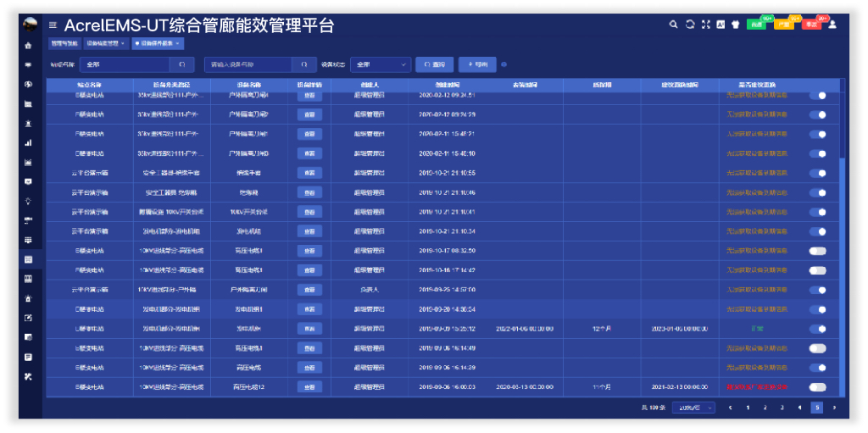Go to page 3
The height and width of the screenshot is (433, 868).
782,408
